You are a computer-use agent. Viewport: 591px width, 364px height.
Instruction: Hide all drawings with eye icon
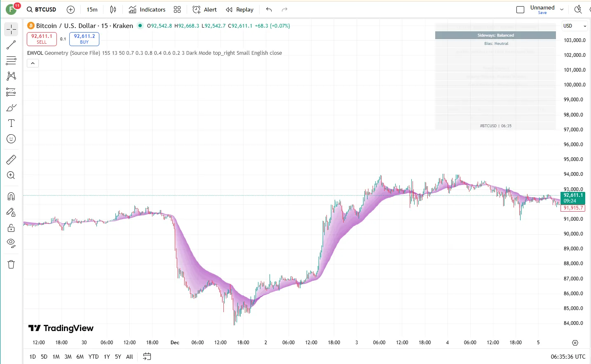(x=11, y=243)
